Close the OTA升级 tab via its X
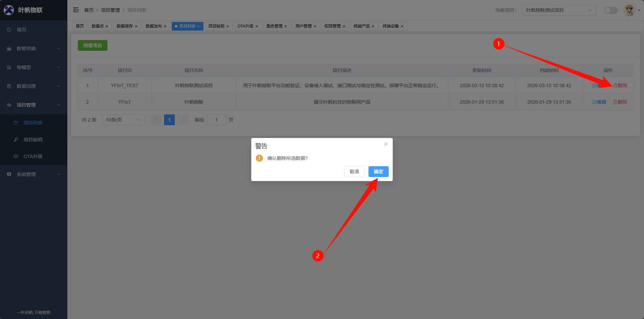Viewport: 644px width, 319px height. (x=257, y=26)
